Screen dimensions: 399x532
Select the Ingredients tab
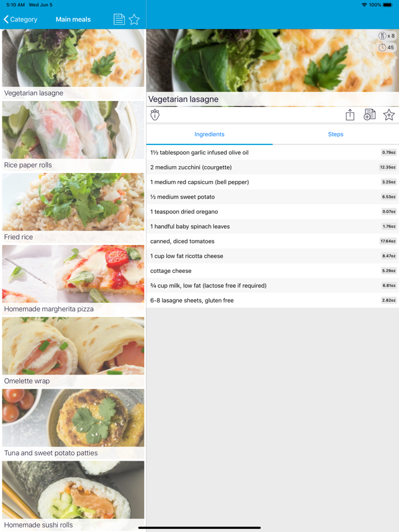(x=209, y=134)
